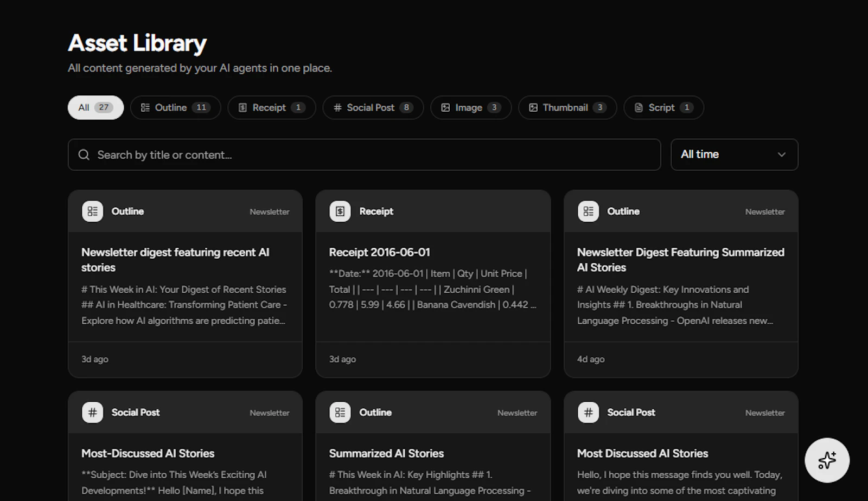
Task: Click the count badge 8 on Social Post
Action: coord(406,107)
